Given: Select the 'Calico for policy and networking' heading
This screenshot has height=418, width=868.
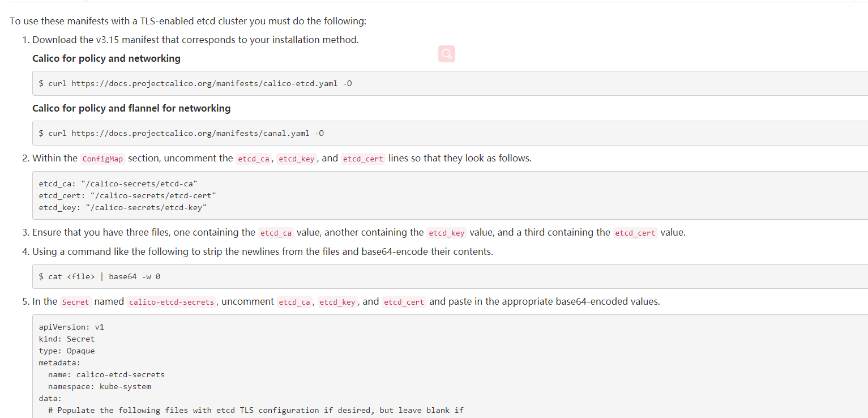Looking at the screenshot, I should click(x=106, y=58).
